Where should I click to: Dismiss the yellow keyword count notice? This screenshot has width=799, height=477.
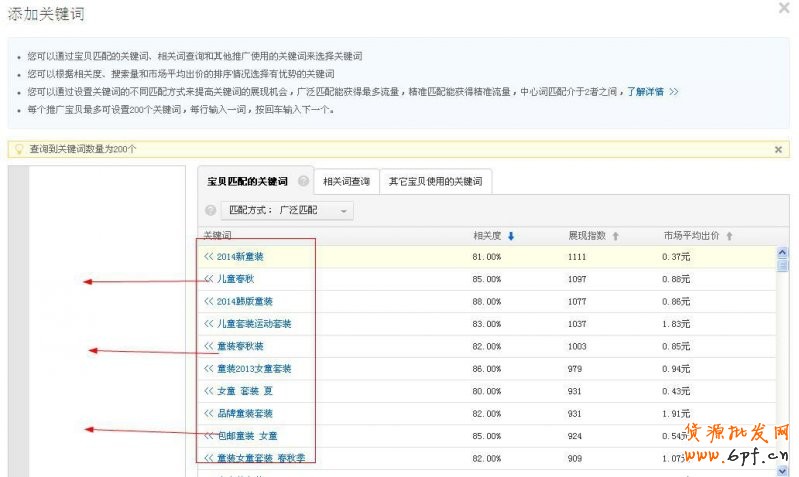[x=778, y=149]
